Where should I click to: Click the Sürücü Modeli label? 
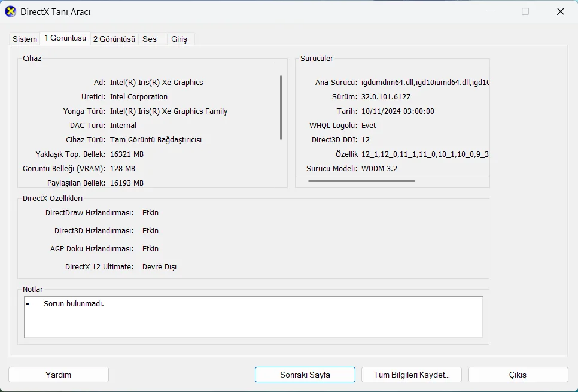[x=331, y=169]
